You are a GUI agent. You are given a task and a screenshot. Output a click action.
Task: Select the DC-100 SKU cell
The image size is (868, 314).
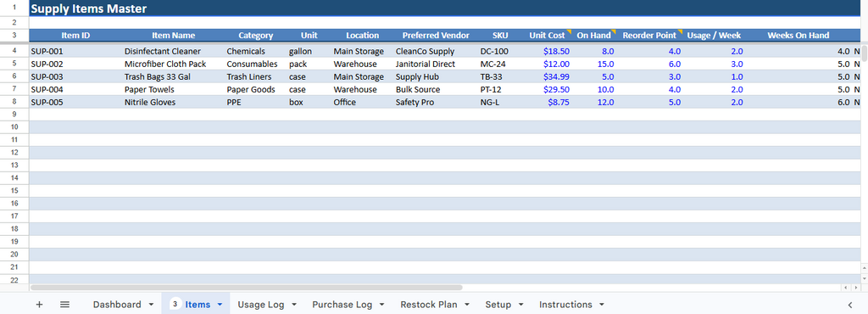500,51
